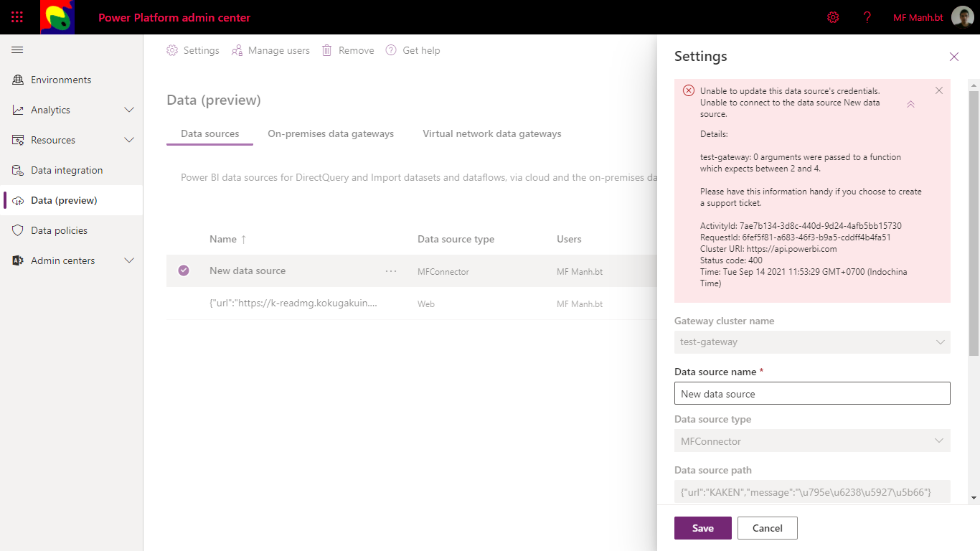This screenshot has height=551, width=980.
Task: Collapse error details double chevron
Action: point(910,104)
